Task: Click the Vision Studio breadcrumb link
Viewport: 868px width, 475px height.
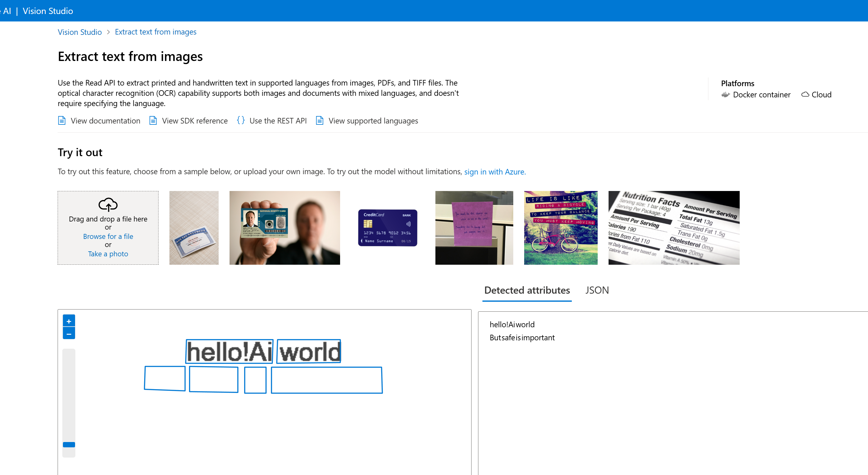Action: tap(79, 32)
